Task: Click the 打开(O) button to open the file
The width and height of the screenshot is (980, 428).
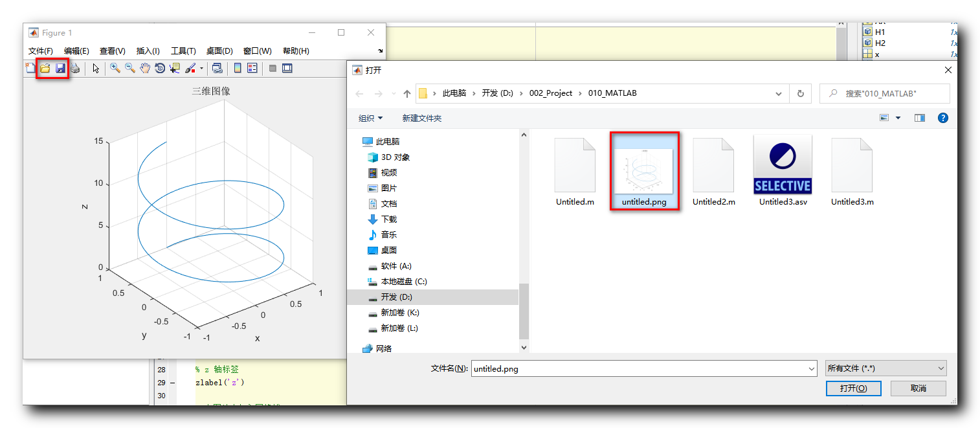Action: (x=853, y=388)
